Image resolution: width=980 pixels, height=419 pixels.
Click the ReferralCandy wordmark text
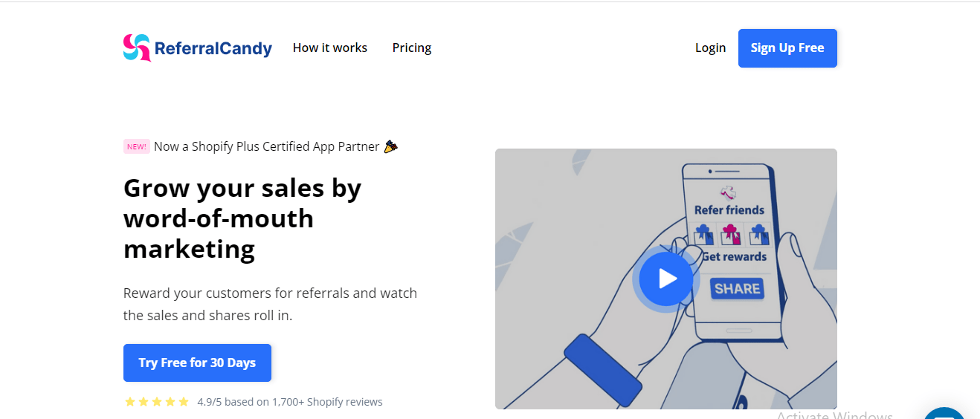[213, 49]
